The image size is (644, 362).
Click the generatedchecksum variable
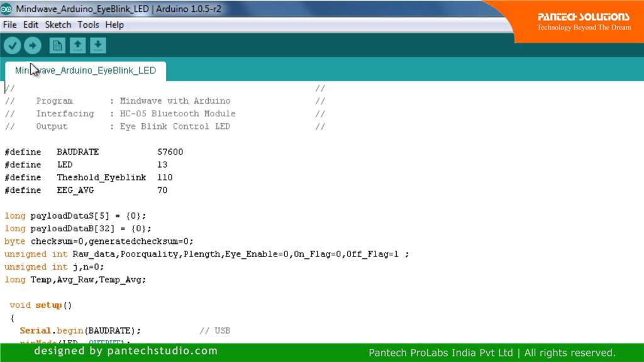[x=136, y=241]
